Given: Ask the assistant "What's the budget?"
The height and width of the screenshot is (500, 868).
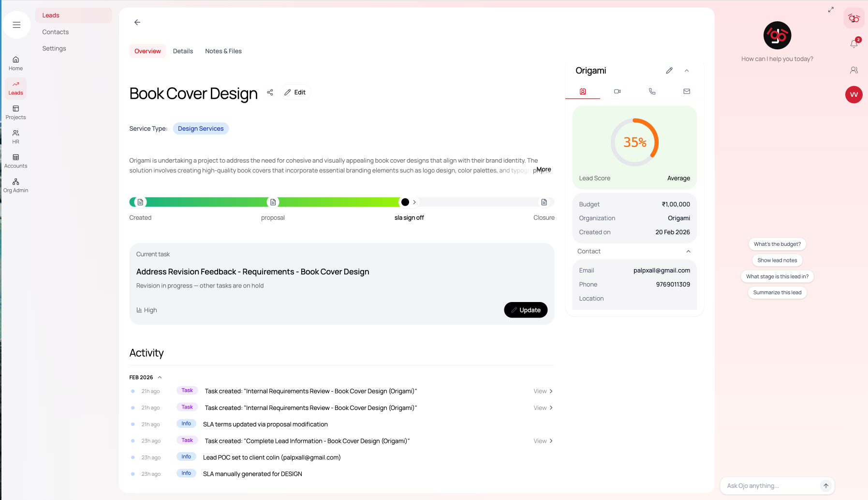Looking at the screenshot, I should tap(777, 244).
